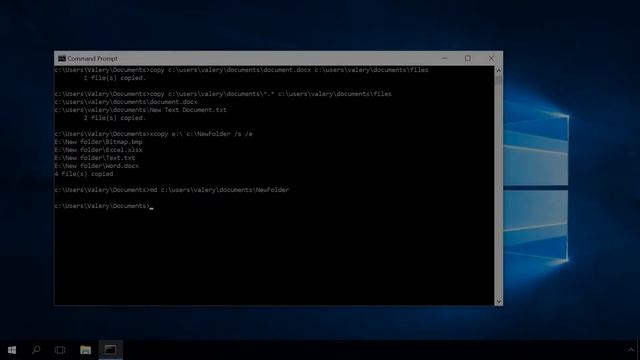Click the line 'E:\New folder\Bitmap.bmp'
Image resolution: width=640 pixels, height=360 pixels.
(98, 142)
